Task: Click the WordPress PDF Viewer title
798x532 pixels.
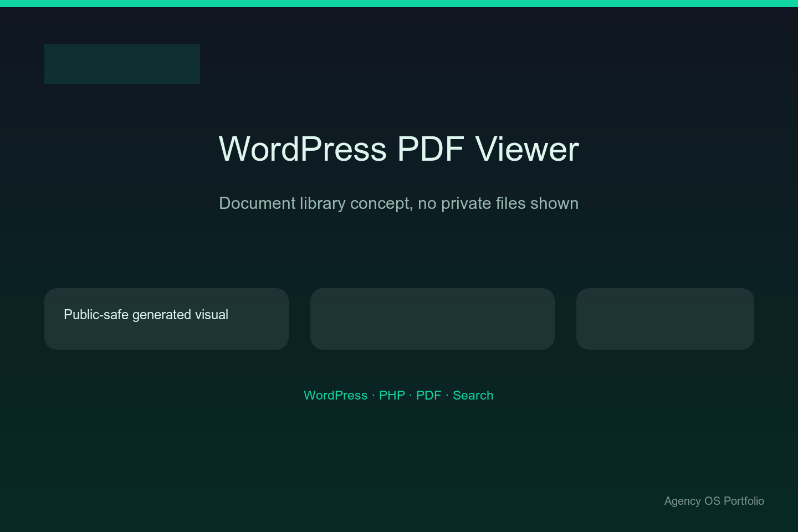Action: click(399, 149)
